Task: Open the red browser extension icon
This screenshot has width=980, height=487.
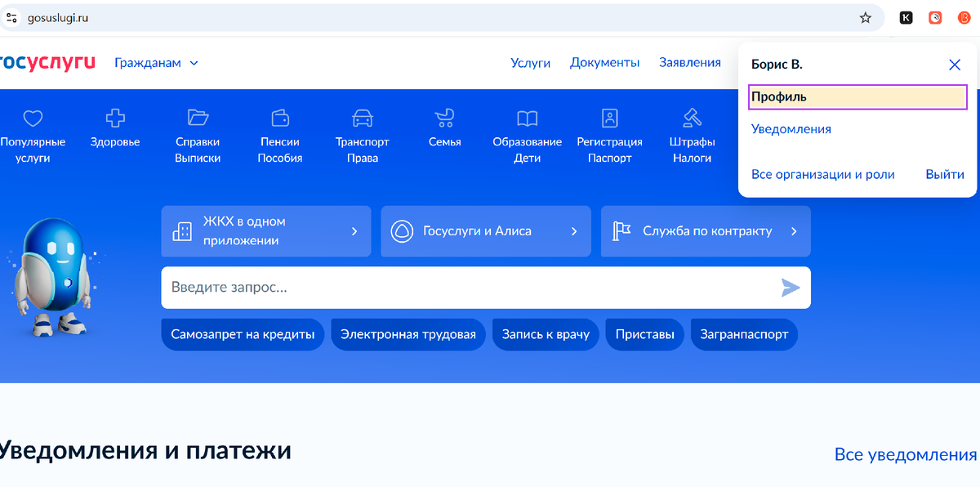Action: (x=935, y=17)
